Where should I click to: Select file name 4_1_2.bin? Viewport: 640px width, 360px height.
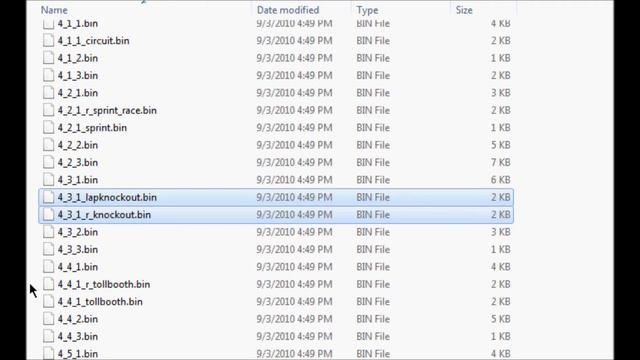click(x=78, y=58)
